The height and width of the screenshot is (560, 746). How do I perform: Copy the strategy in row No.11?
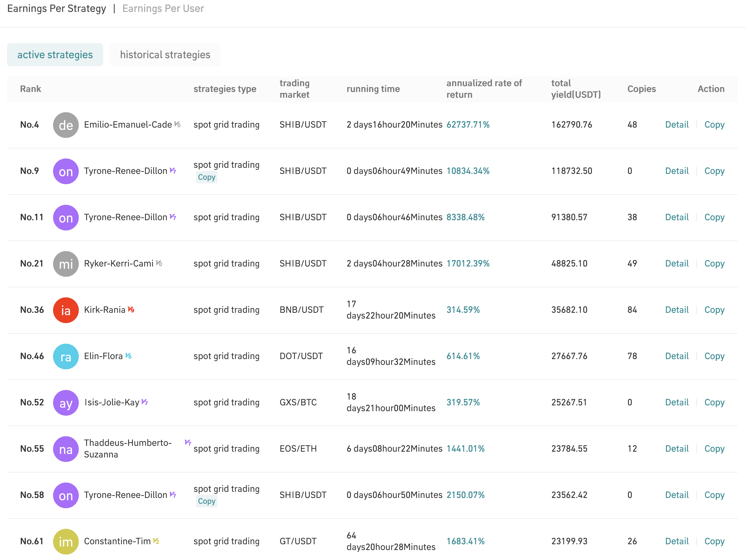coord(714,217)
